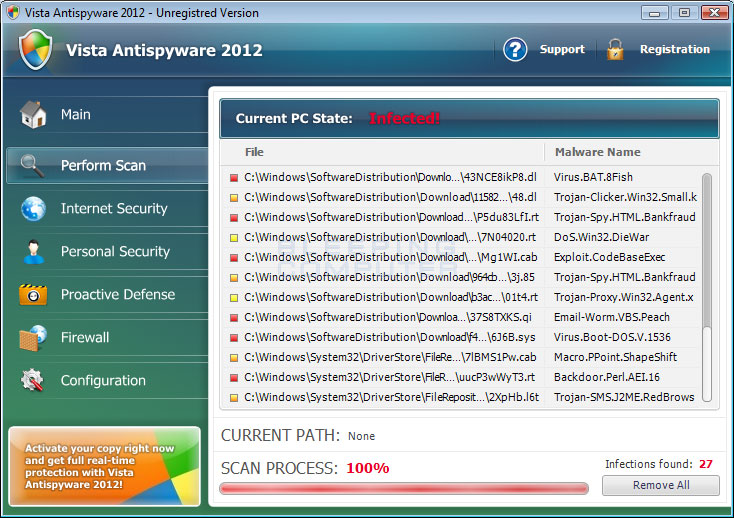Open the Main section
The width and height of the screenshot is (734, 518).
(108, 115)
